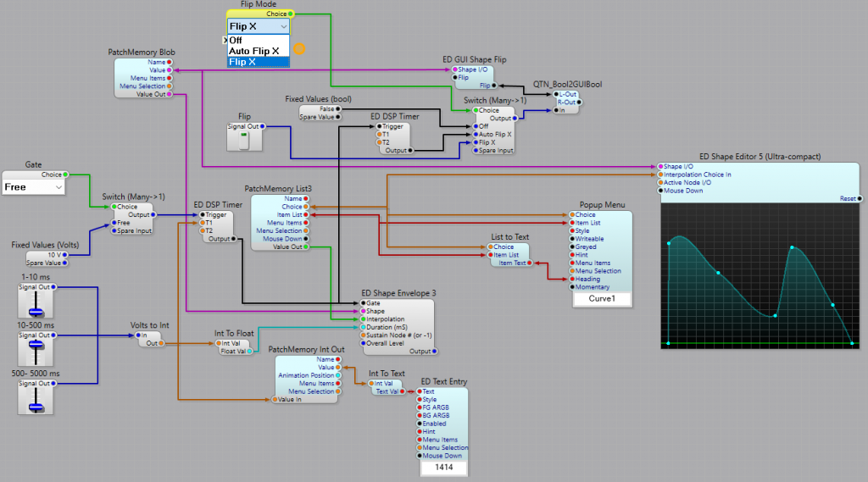Open the Gate dropdown showing "Free"

tap(34, 186)
